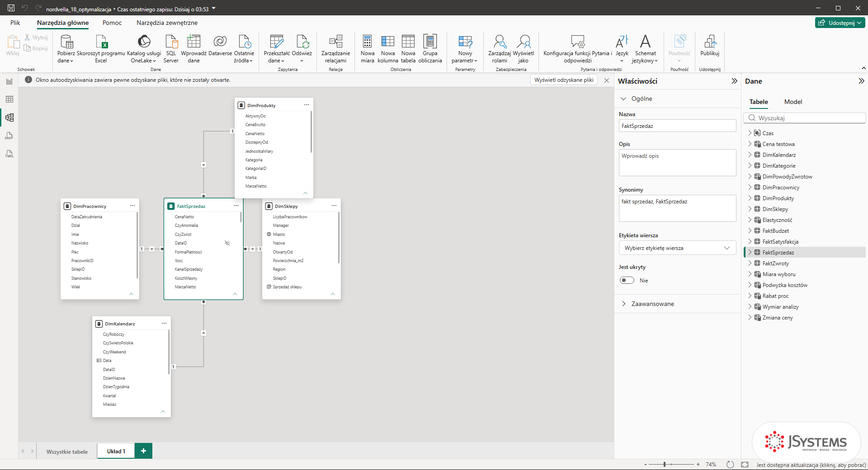Add a new layout tab with plus

[143, 451]
